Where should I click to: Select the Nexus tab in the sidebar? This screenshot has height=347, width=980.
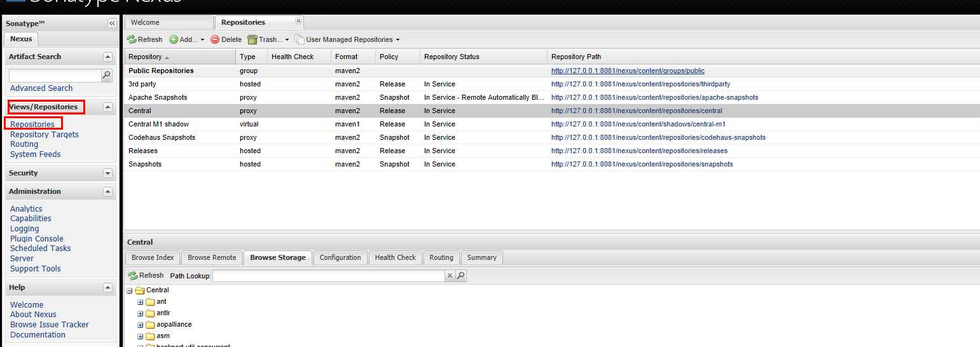pos(21,39)
